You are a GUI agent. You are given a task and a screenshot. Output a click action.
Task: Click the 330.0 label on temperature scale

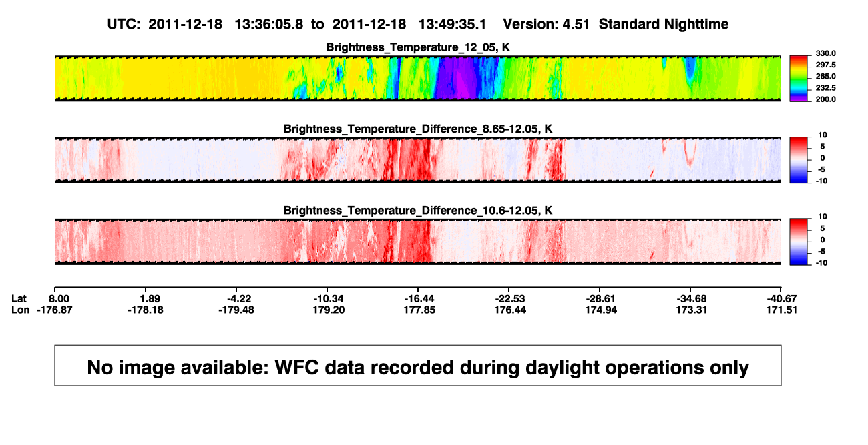pos(825,53)
